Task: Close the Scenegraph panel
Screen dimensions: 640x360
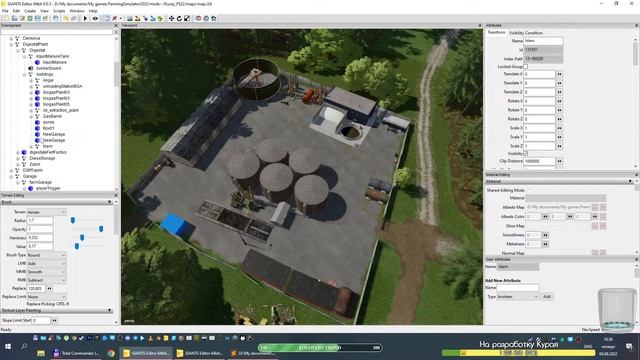Action: coord(116,25)
